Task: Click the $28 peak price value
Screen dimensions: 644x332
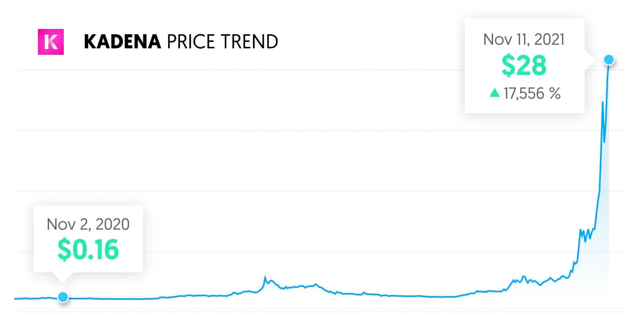Action: coord(524,66)
